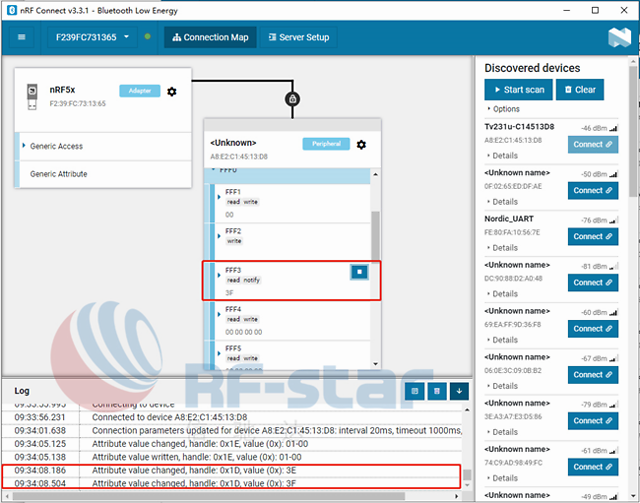Show Details for device 0F:02:65:ED:DF:AE
Viewport: 640px width, 503px height.
tap(502, 202)
